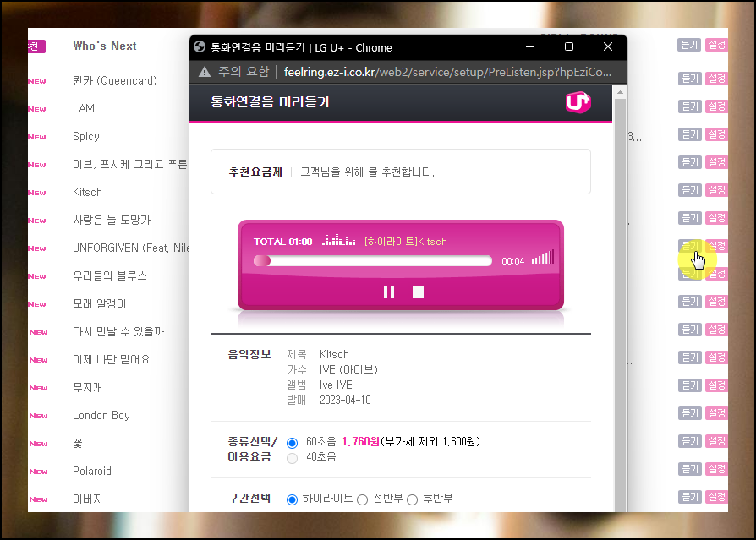Open Who's Next song in list
Image resolution: width=756 pixels, height=540 pixels.
pyautogui.click(x=105, y=46)
